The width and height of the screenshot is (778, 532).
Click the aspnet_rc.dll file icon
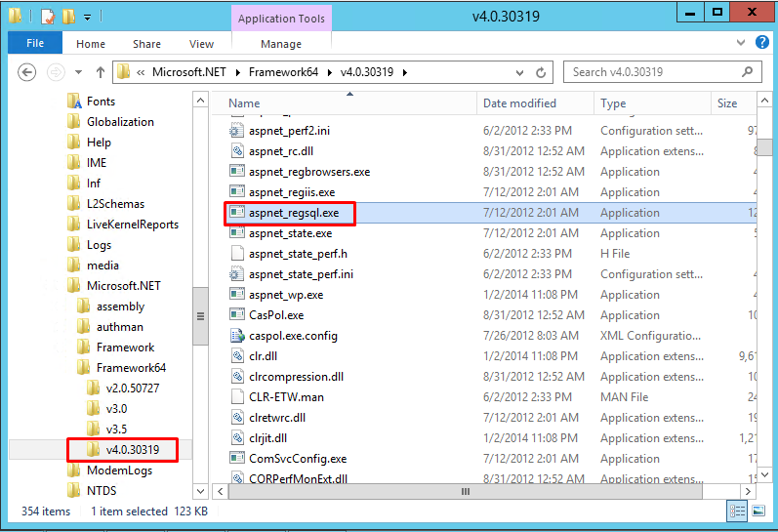coord(237,151)
